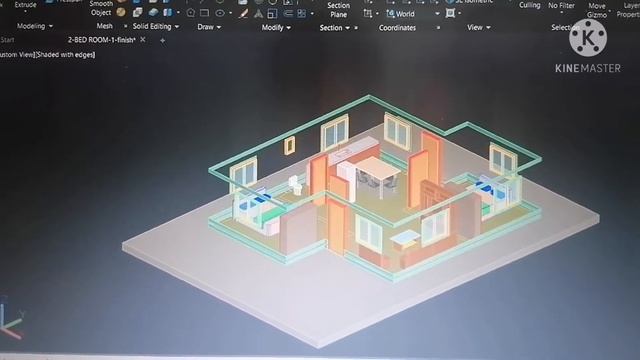Select the 2-BED ROOM-1-finish drawing tab
This screenshot has height=360, width=640.
tap(102, 40)
